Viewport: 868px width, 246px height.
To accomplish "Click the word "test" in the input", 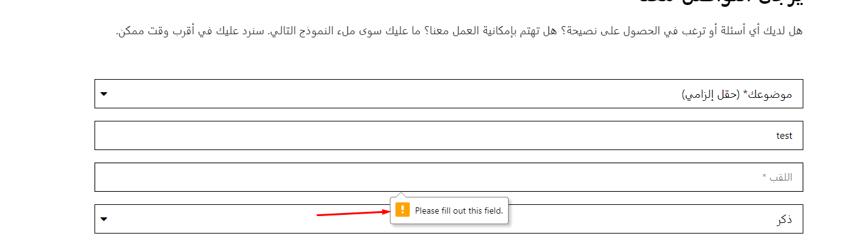I will pos(784,135).
